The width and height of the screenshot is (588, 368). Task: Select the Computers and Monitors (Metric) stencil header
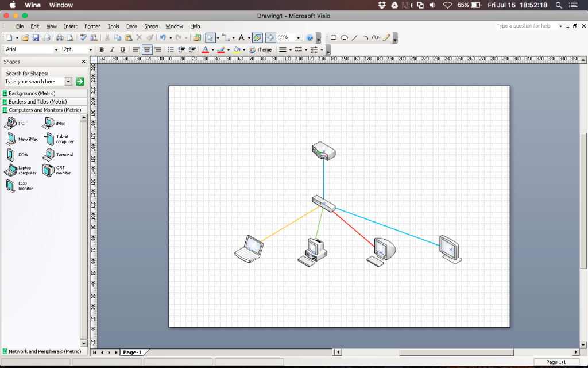pos(45,110)
